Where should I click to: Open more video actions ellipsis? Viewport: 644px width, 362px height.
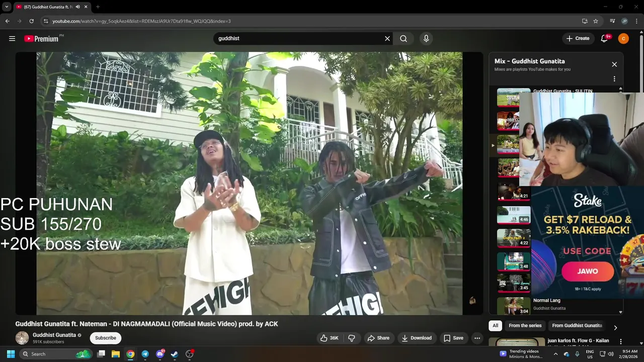coord(477,338)
